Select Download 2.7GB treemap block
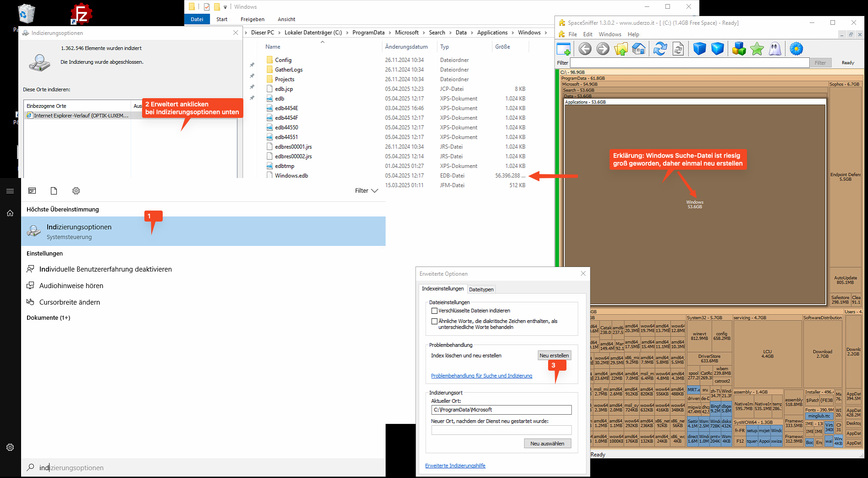Viewport: 868px width, 478px height. [823, 354]
